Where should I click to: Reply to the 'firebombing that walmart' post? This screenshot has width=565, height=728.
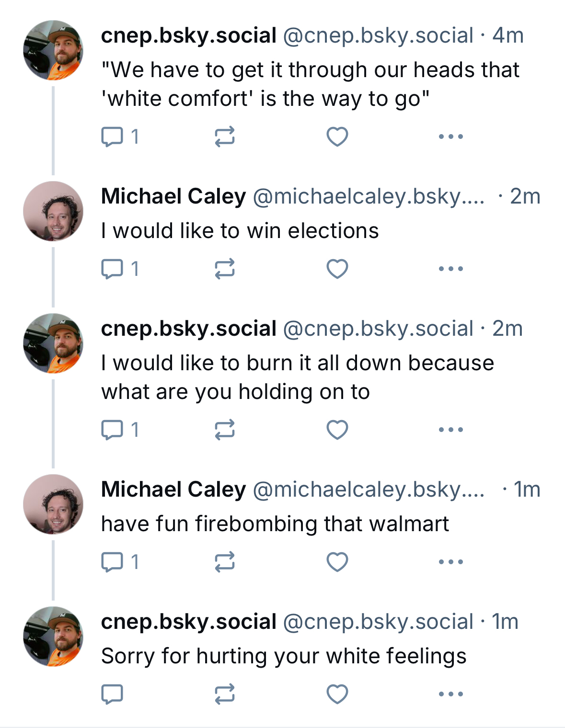(113, 562)
